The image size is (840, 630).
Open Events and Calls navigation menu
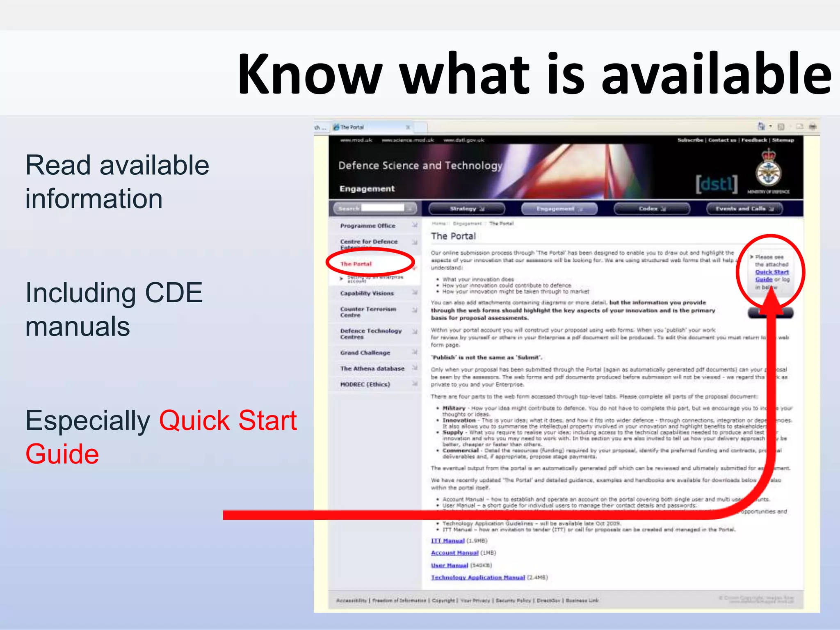click(x=744, y=209)
